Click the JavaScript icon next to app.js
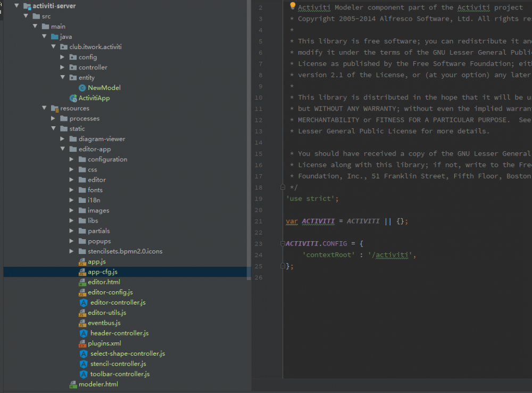Image resolution: width=532 pixels, height=393 pixels. pyautogui.click(x=84, y=261)
